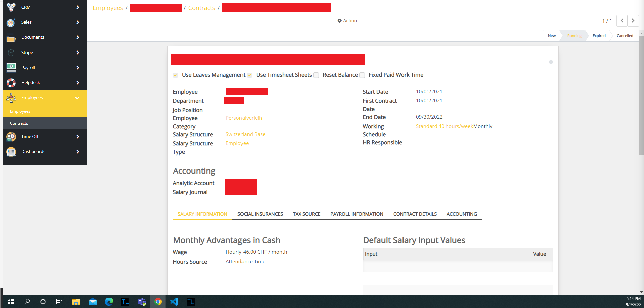The image size is (644, 308).
Task: Click the Sales module icon
Action: [x=11, y=22]
